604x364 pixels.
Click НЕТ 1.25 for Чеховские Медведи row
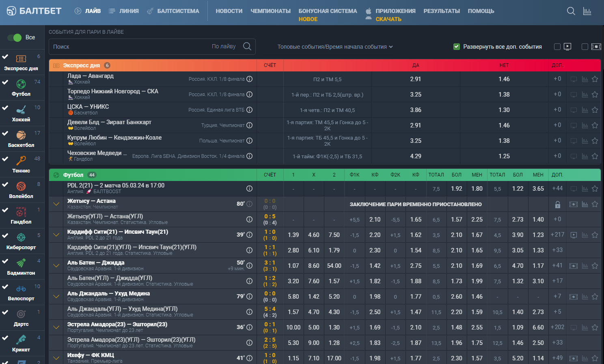click(x=504, y=156)
